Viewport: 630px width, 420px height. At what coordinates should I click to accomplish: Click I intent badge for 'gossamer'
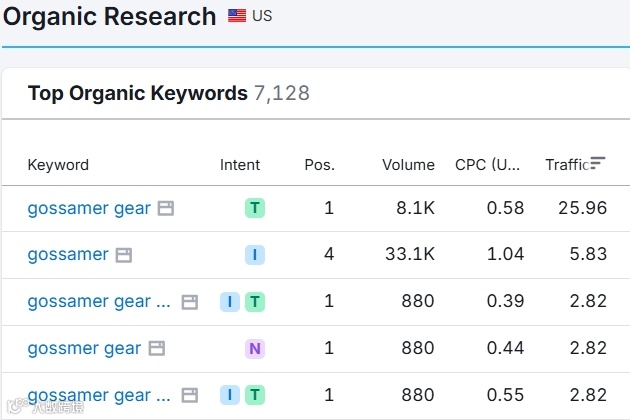pos(255,255)
